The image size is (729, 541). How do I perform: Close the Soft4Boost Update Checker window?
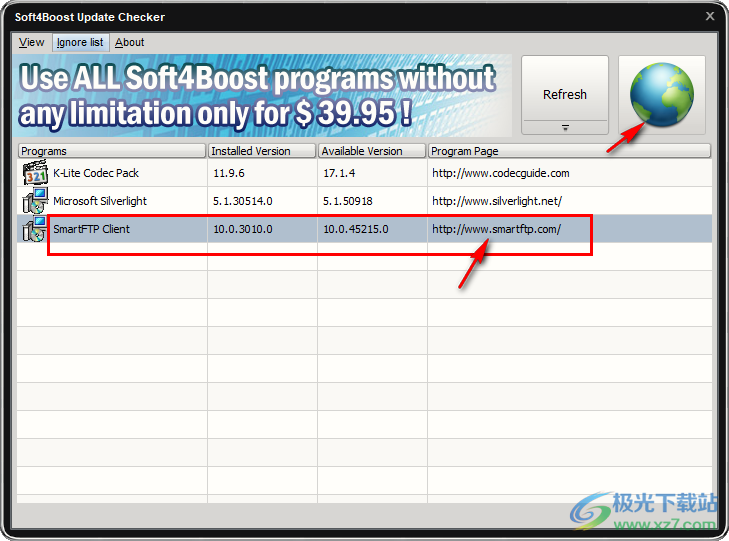[x=710, y=16]
